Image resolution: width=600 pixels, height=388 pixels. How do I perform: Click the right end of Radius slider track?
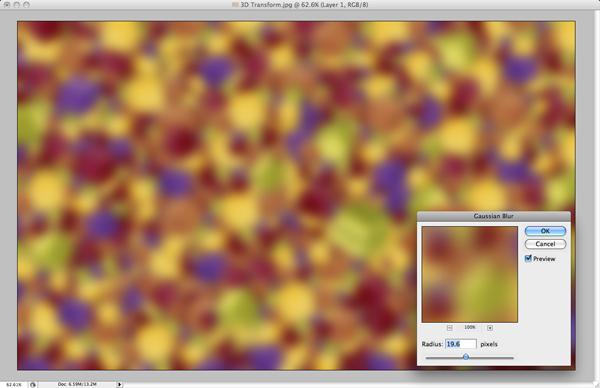pyautogui.click(x=512, y=358)
